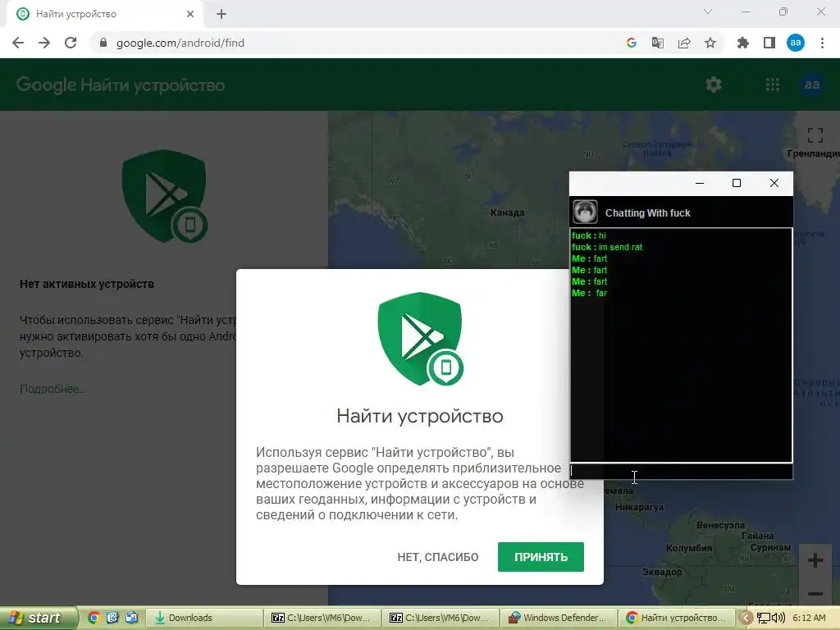Select the 'Найти устройство' browser tab
The height and width of the screenshot is (630, 840).
pos(104,14)
